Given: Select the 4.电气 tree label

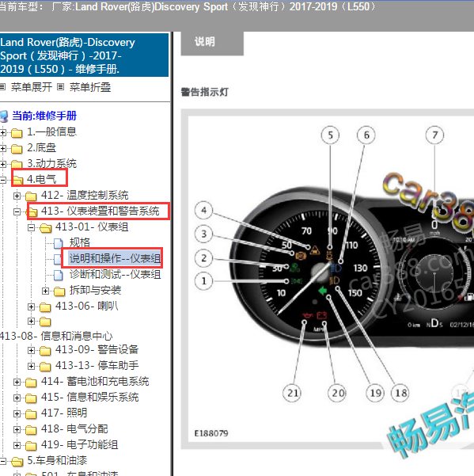Looking at the screenshot, I should coord(41,179).
